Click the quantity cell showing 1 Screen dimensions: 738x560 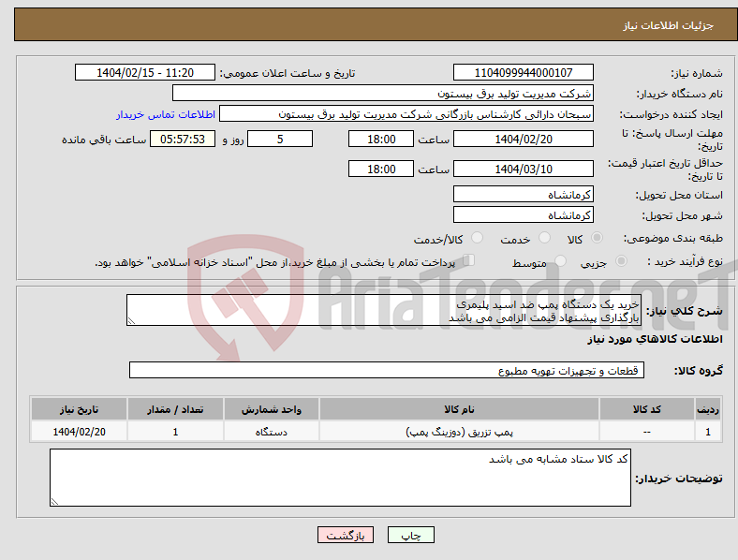click(175, 432)
